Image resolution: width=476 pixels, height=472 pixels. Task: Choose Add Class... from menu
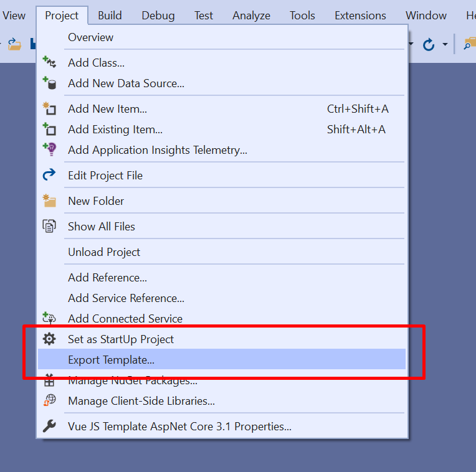(222, 63)
